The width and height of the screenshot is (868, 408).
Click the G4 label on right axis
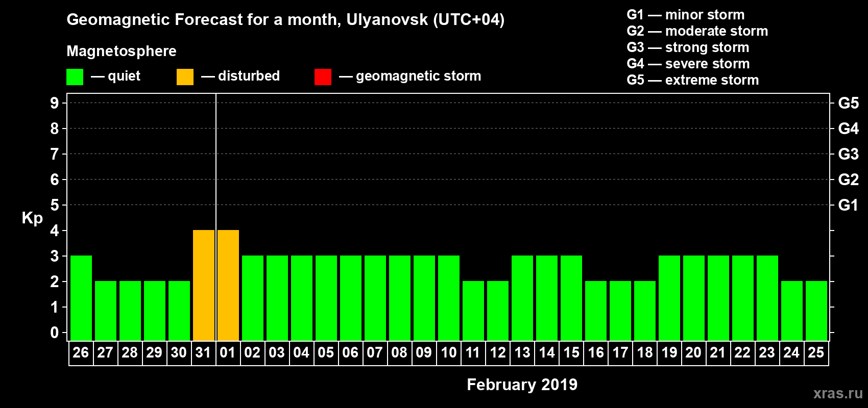pos(849,129)
